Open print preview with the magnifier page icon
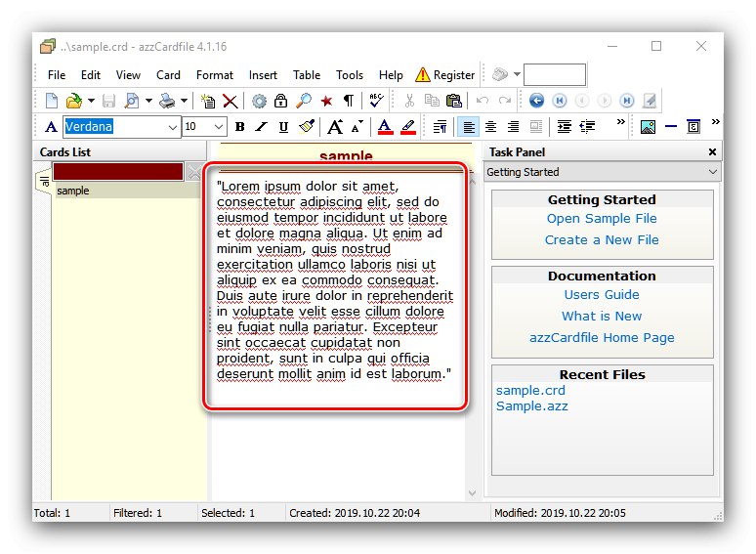 click(131, 101)
